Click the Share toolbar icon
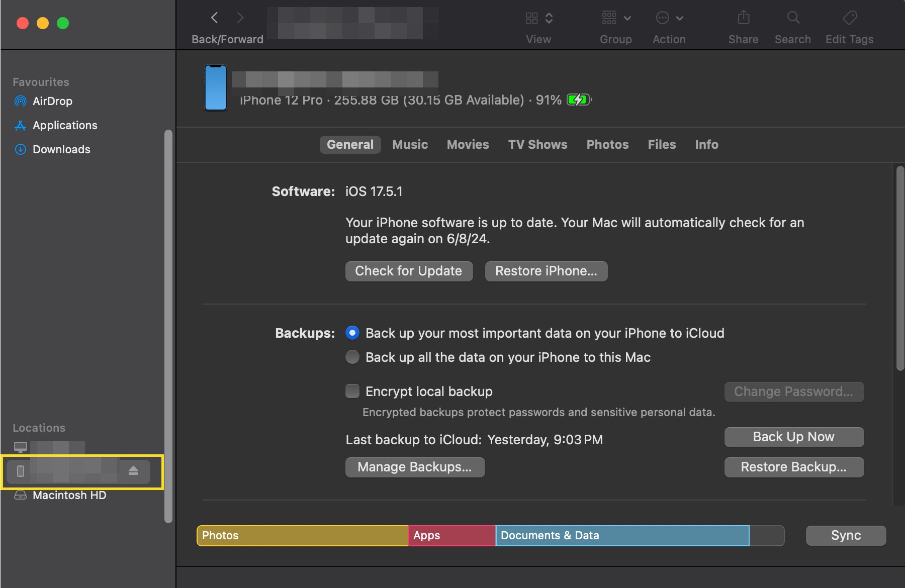Image resolution: width=905 pixels, height=588 pixels. point(743,18)
